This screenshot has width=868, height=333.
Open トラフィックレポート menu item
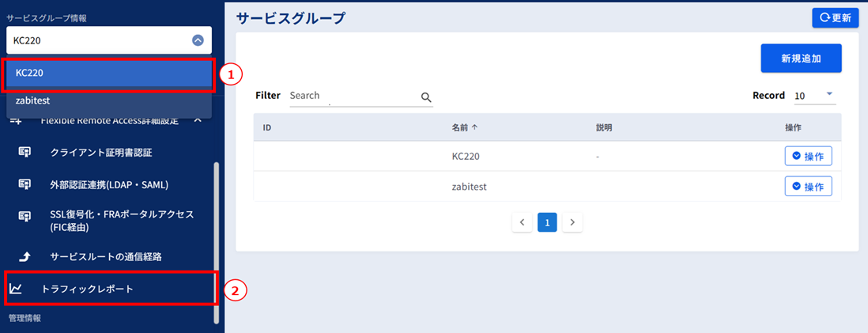[x=87, y=289]
